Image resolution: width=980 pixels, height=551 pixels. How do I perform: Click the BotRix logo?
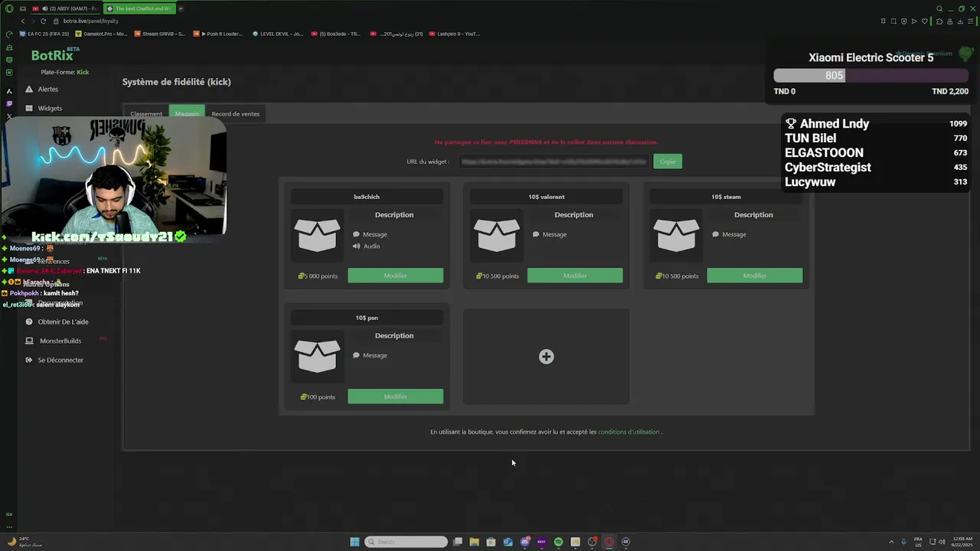tap(52, 55)
